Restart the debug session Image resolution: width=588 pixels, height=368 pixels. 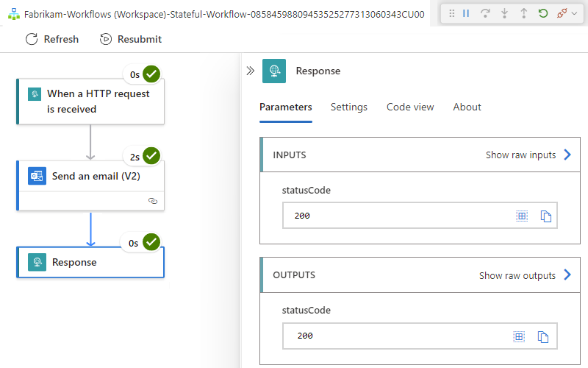pyautogui.click(x=543, y=13)
